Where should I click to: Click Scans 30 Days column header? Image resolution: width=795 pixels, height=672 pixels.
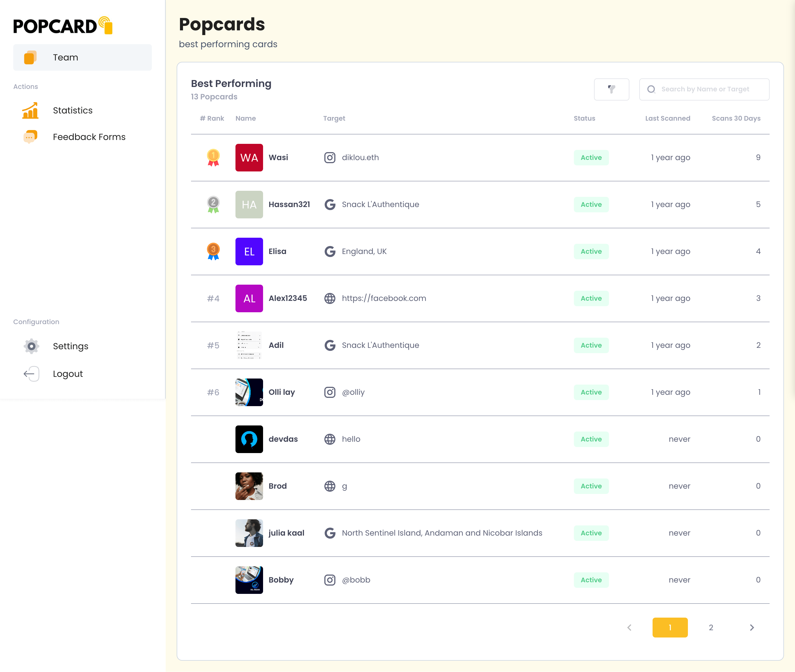(x=736, y=118)
